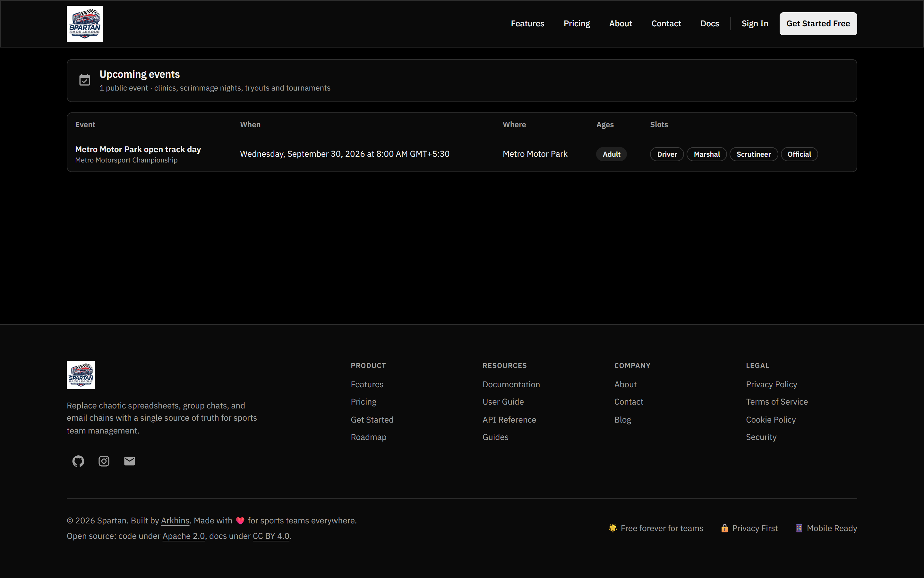924x578 pixels.
Task: Select the Official slot badge
Action: point(799,154)
